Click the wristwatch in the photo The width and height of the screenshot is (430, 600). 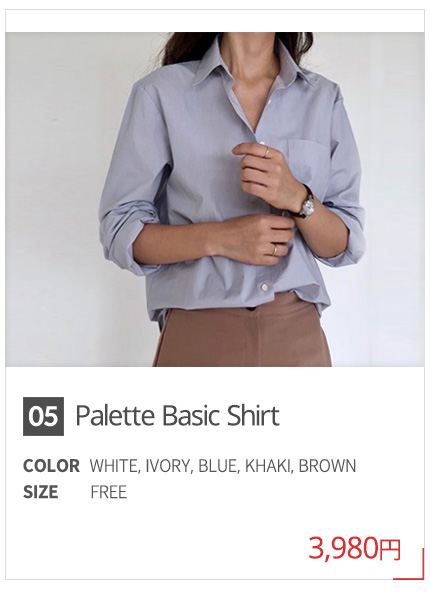(x=307, y=207)
